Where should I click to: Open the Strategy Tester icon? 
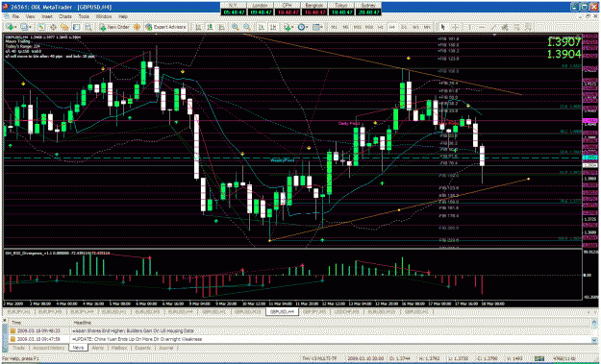click(88, 27)
